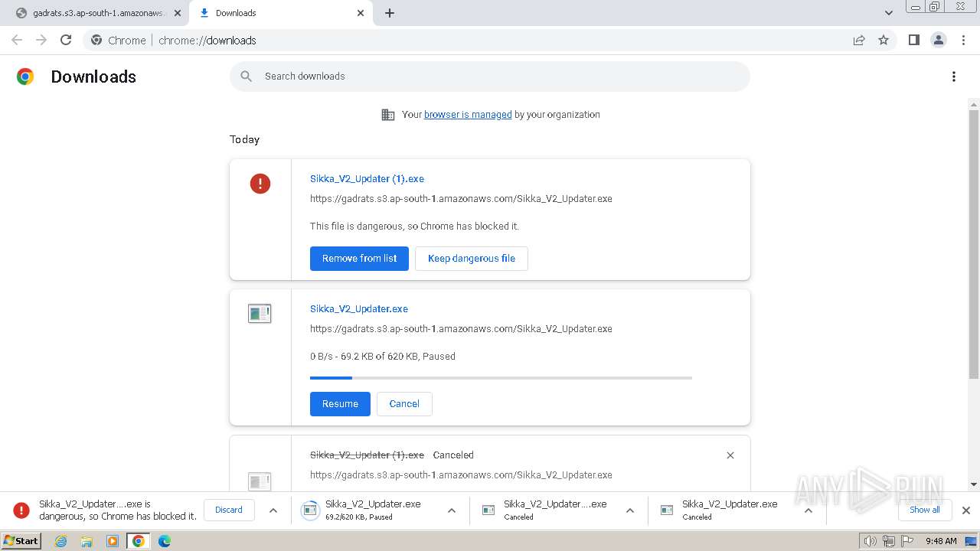Expand options chevron next to Discard

[x=273, y=510]
